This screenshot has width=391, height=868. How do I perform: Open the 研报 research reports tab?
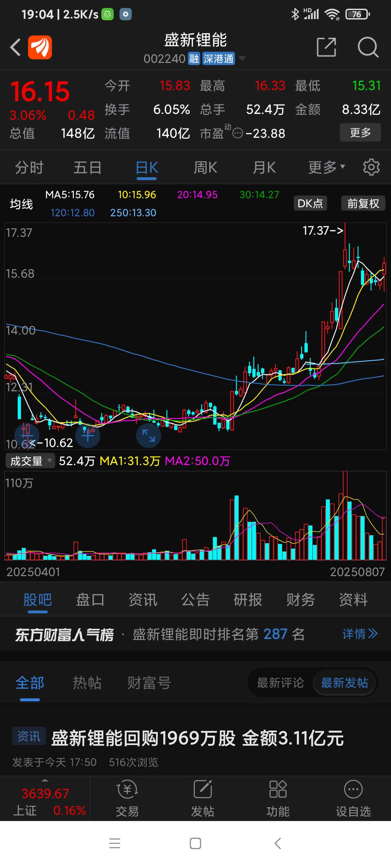[x=248, y=600]
